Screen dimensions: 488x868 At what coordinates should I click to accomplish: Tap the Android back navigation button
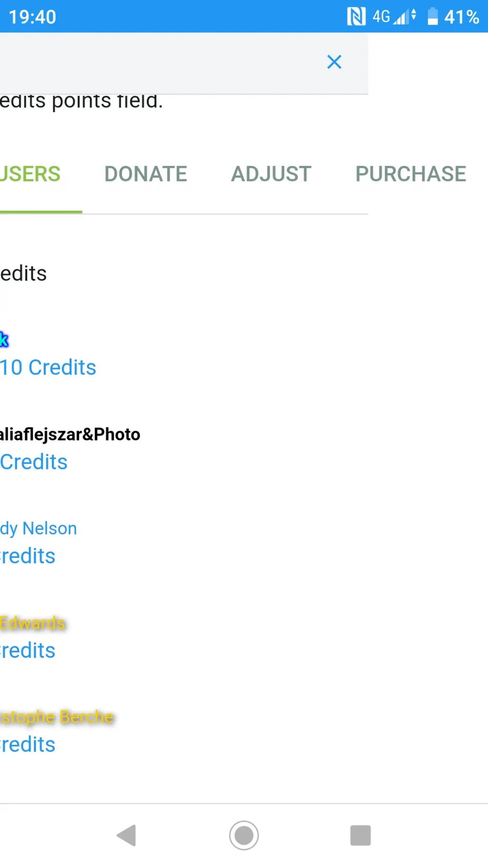pos(127,835)
